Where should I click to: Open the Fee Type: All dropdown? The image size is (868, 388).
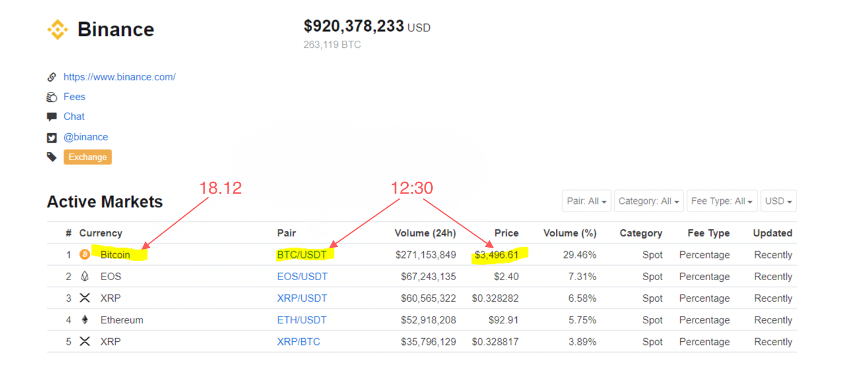click(722, 201)
